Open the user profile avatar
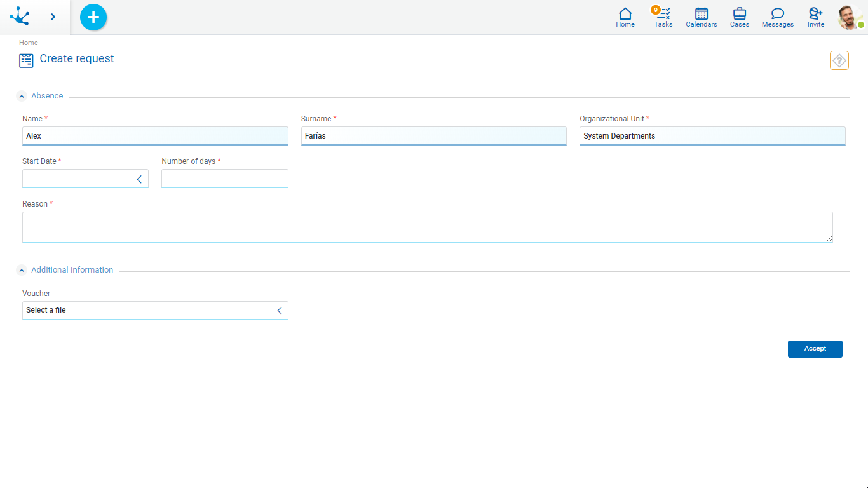This screenshot has width=868, height=488. (x=850, y=17)
